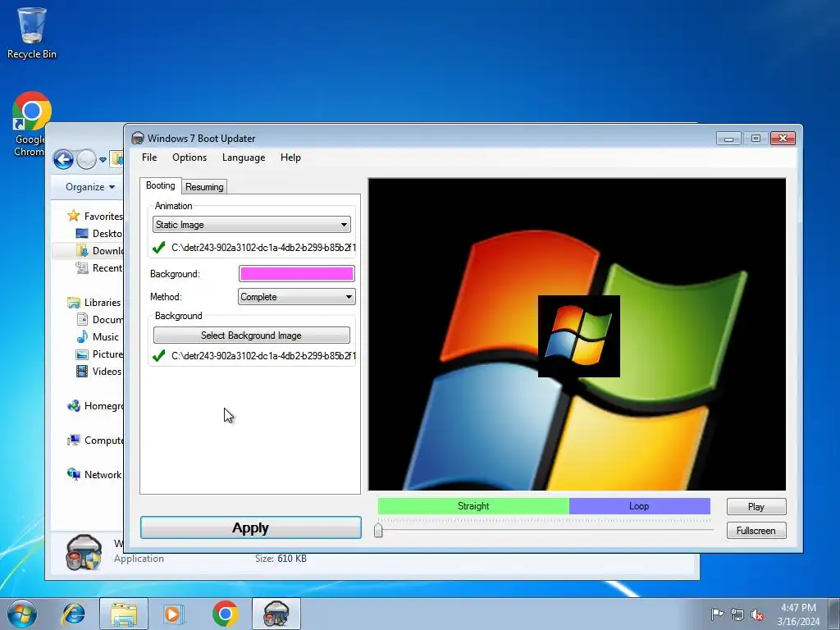Image resolution: width=840 pixels, height=630 pixels.
Task: Open the File menu
Action: click(149, 157)
